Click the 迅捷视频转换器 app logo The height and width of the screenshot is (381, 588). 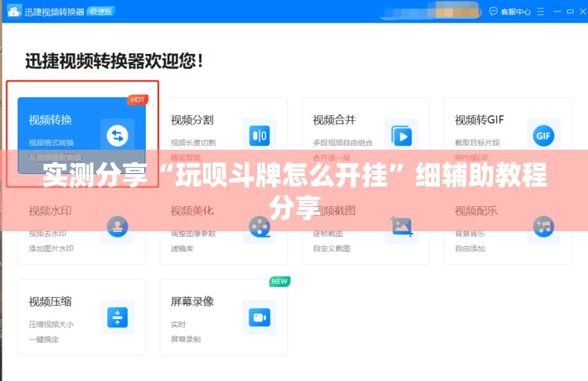click(x=14, y=11)
